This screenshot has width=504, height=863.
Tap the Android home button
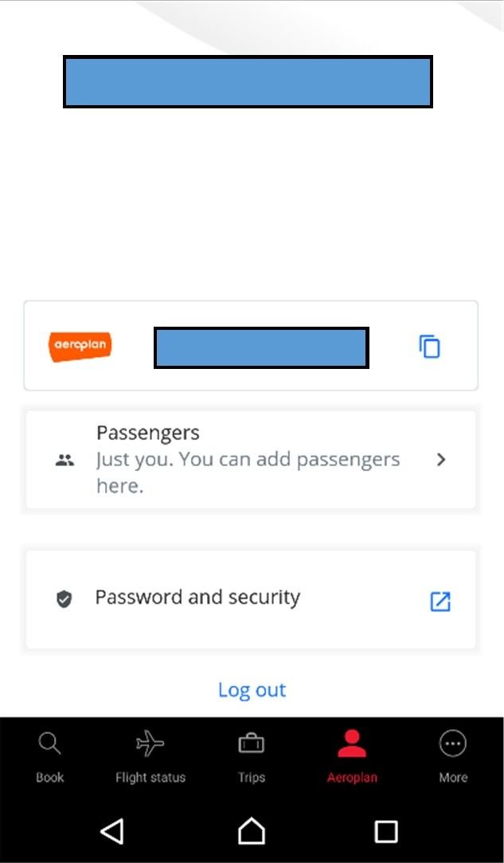coord(252,831)
